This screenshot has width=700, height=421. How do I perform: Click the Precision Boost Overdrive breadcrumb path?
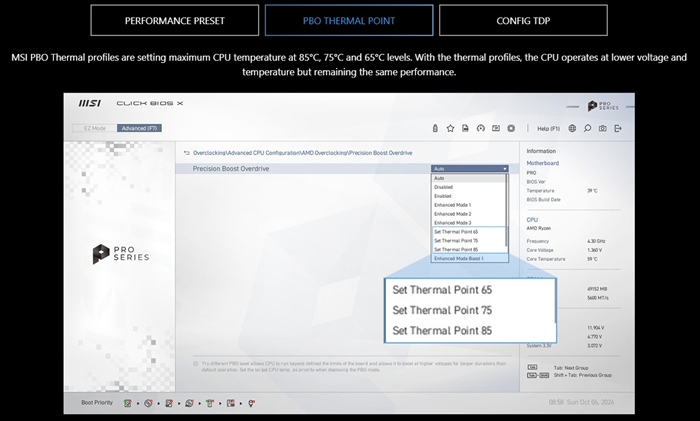(302, 153)
